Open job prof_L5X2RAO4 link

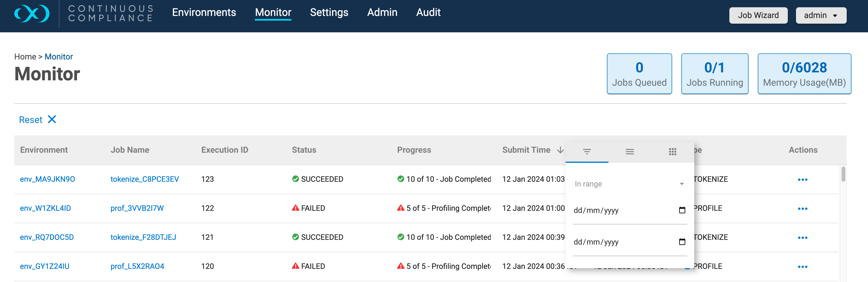click(x=137, y=266)
